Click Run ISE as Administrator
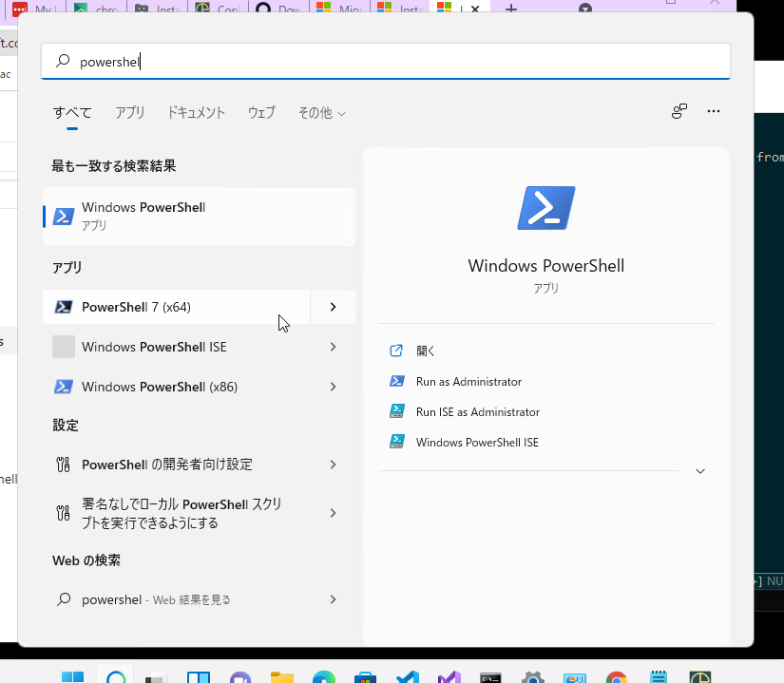The image size is (784, 683). (x=477, y=412)
